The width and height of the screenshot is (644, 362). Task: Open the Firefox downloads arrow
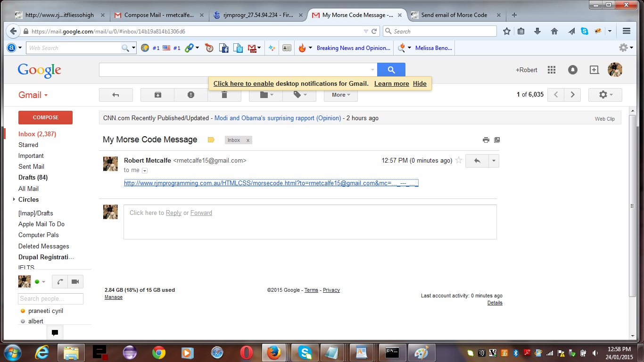pyautogui.click(x=537, y=31)
